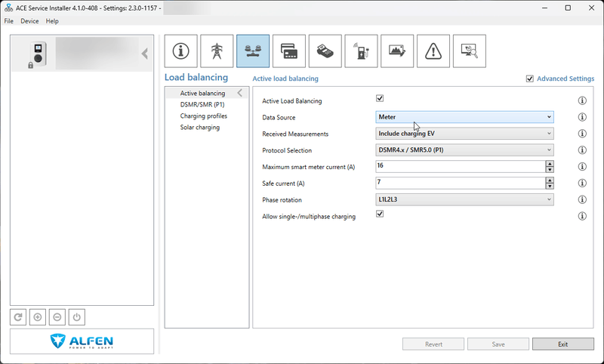
Task: Open the warnings triangle tab
Action: tap(433, 51)
